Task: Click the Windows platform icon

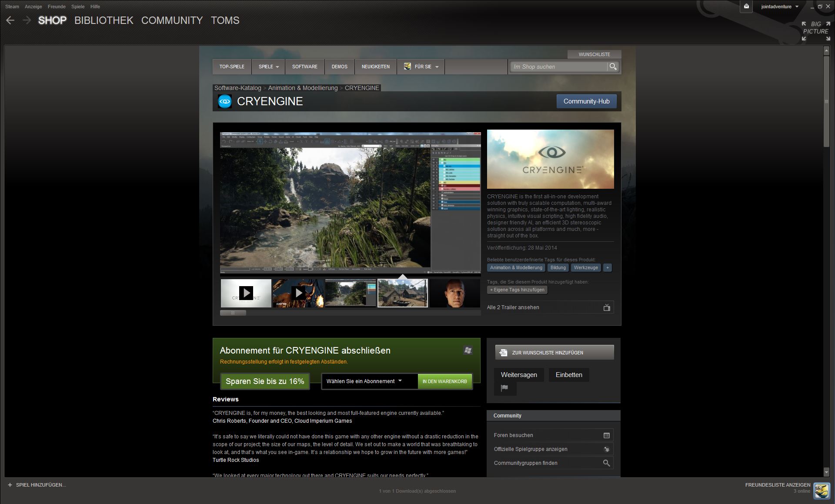Action: pyautogui.click(x=468, y=350)
